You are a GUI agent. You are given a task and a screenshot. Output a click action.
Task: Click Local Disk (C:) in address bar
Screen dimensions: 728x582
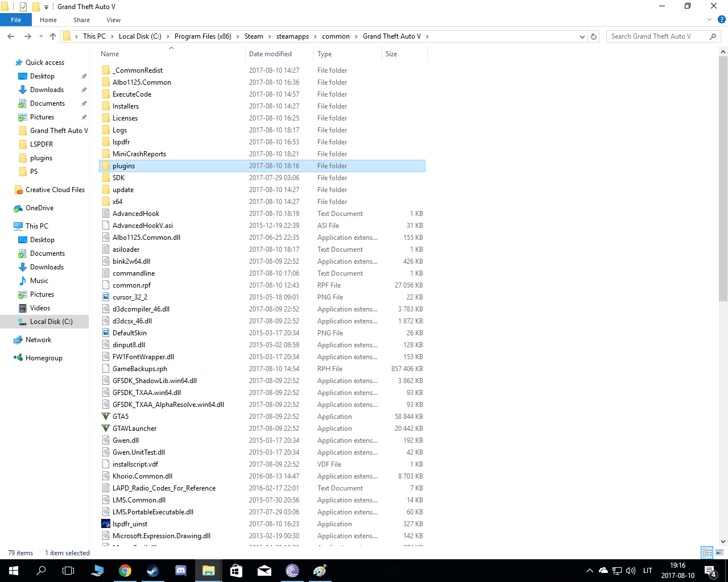point(140,36)
